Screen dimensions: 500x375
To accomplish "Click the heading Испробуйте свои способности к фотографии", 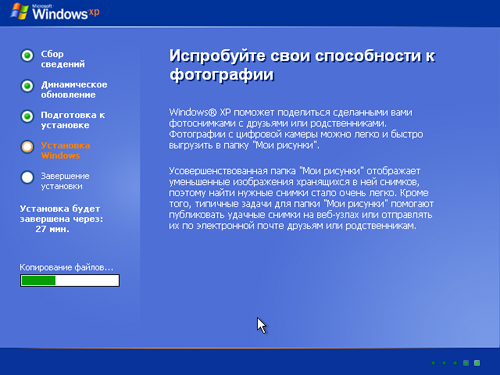I will pyautogui.click(x=302, y=65).
